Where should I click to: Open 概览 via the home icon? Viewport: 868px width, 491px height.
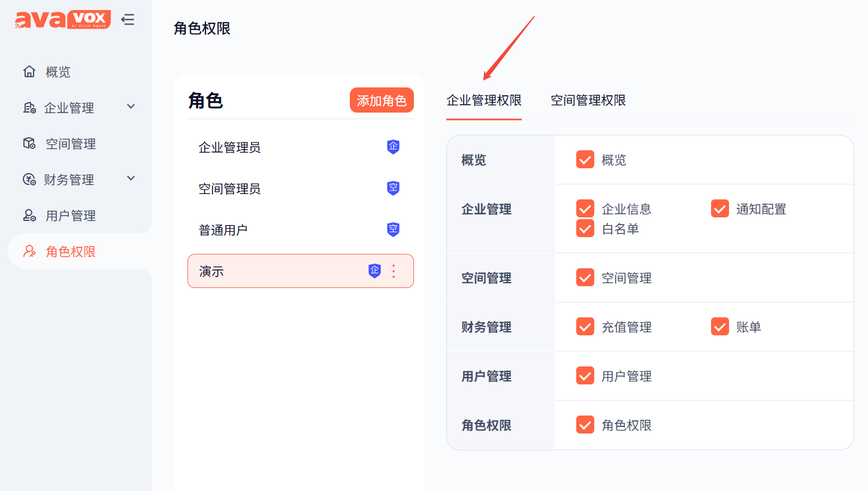[x=29, y=72]
